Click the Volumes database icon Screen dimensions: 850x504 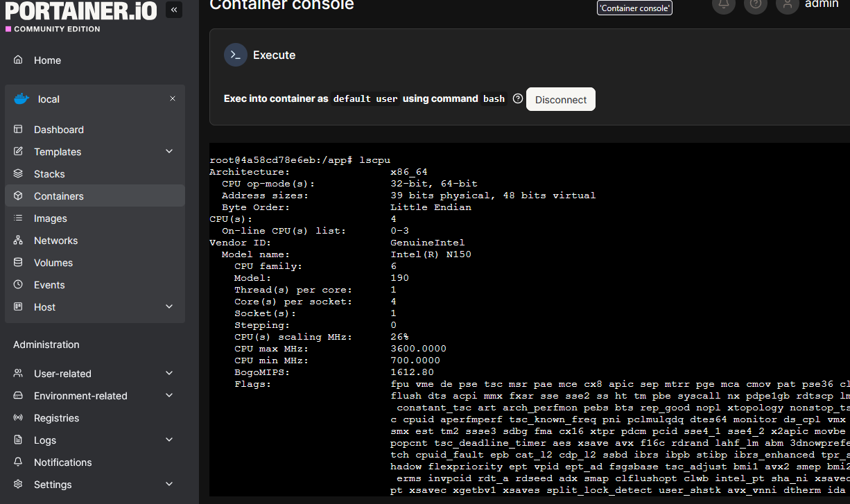19,263
